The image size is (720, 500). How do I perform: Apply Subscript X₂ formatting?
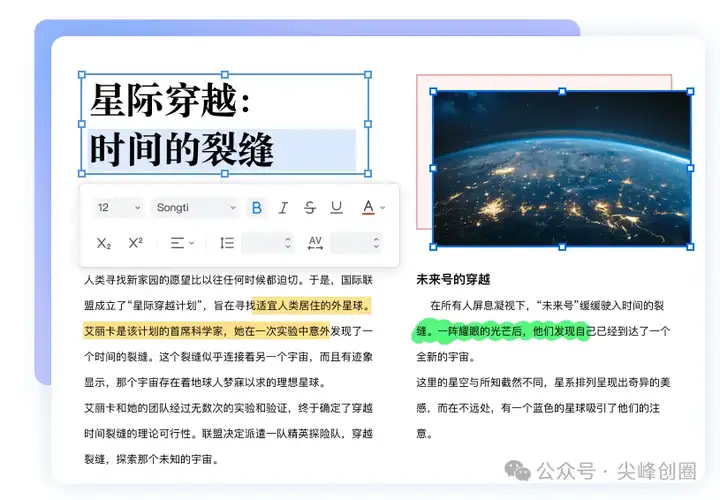click(104, 243)
